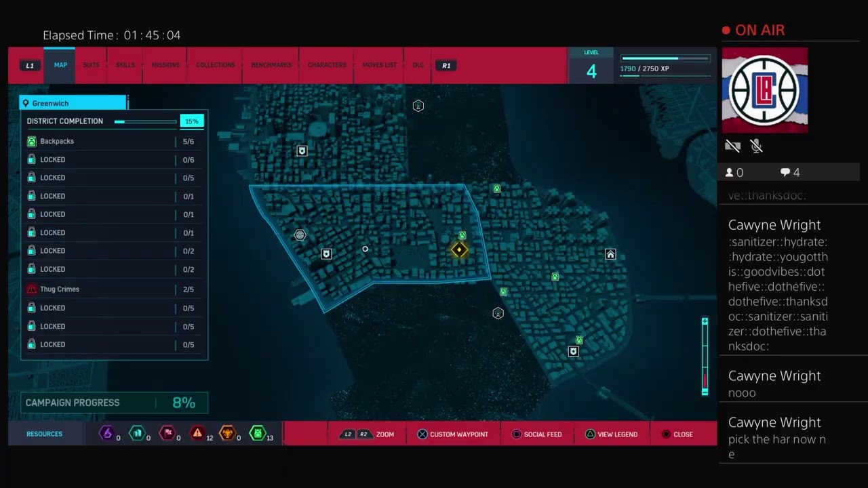Click the DISTRICT COMPLETION heading
The image size is (868, 488).
65,121
